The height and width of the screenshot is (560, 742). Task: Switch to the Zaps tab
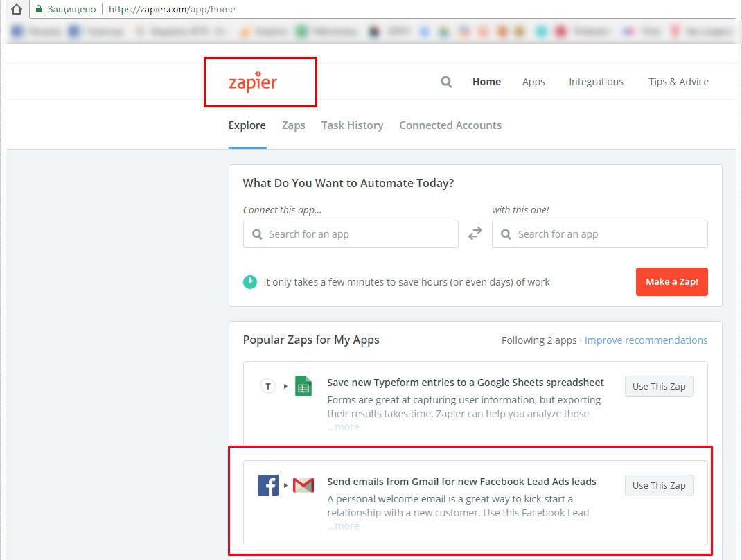point(293,125)
